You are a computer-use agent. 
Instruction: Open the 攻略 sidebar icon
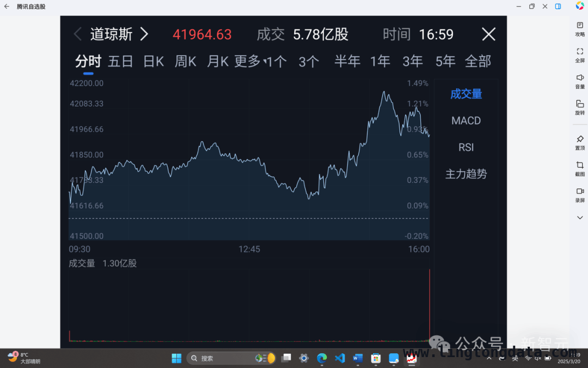click(x=580, y=29)
